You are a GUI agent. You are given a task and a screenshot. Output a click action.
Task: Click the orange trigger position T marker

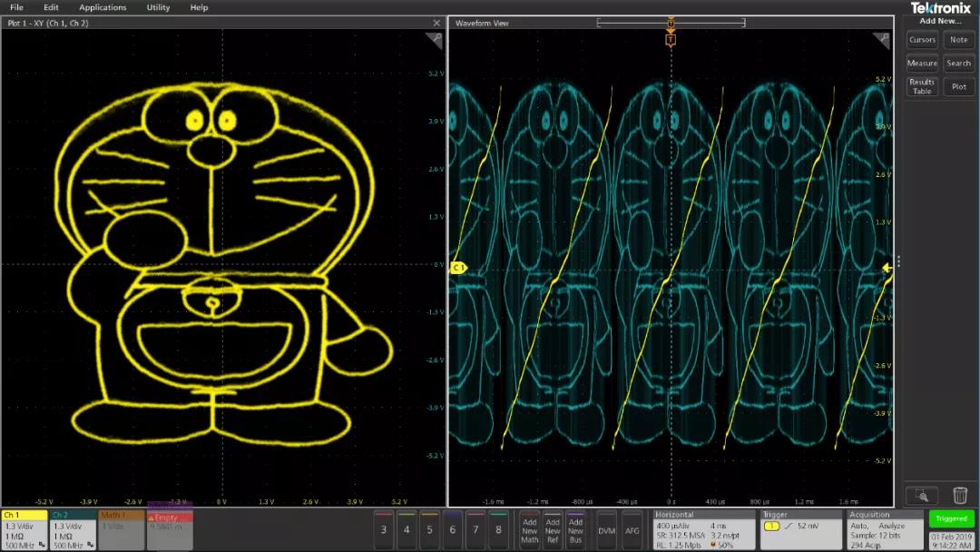tap(671, 40)
